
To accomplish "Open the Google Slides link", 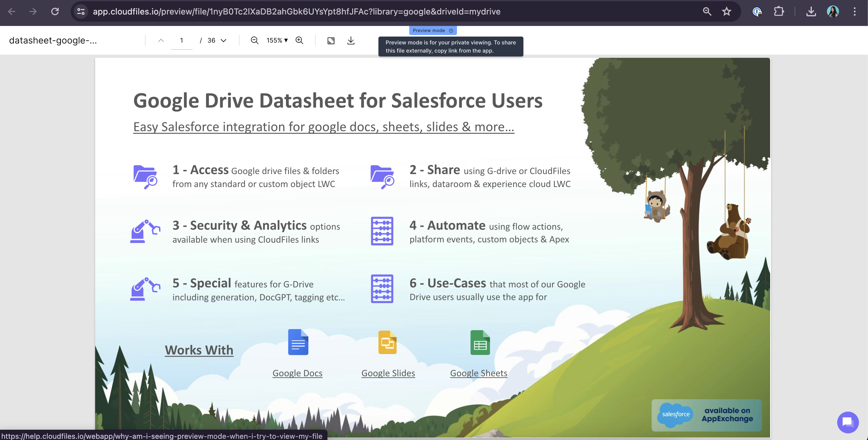I will click(388, 373).
